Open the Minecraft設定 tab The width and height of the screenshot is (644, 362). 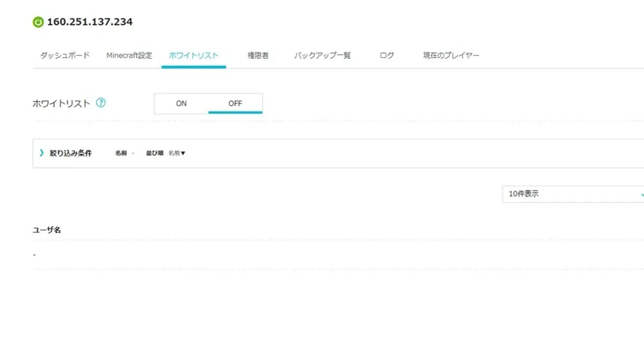coord(129,55)
